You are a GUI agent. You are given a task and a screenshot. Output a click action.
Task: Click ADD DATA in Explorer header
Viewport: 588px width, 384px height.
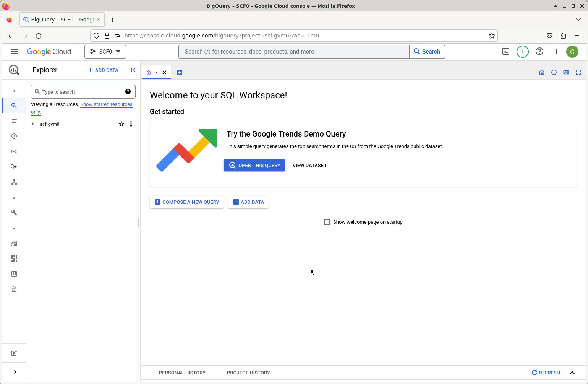click(x=103, y=70)
